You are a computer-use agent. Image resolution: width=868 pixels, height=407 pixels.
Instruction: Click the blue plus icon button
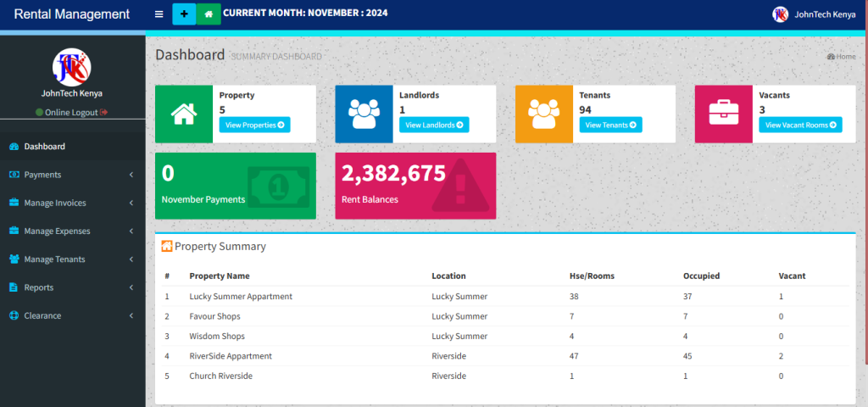184,14
